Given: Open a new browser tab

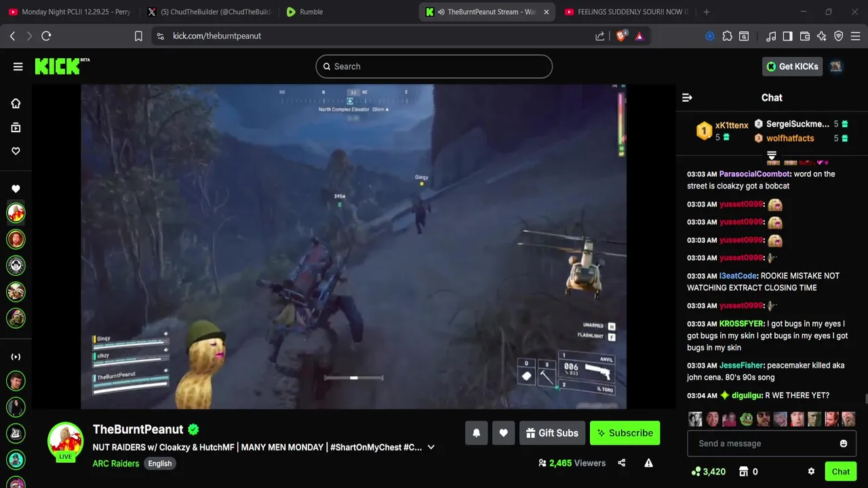Looking at the screenshot, I should (x=707, y=12).
